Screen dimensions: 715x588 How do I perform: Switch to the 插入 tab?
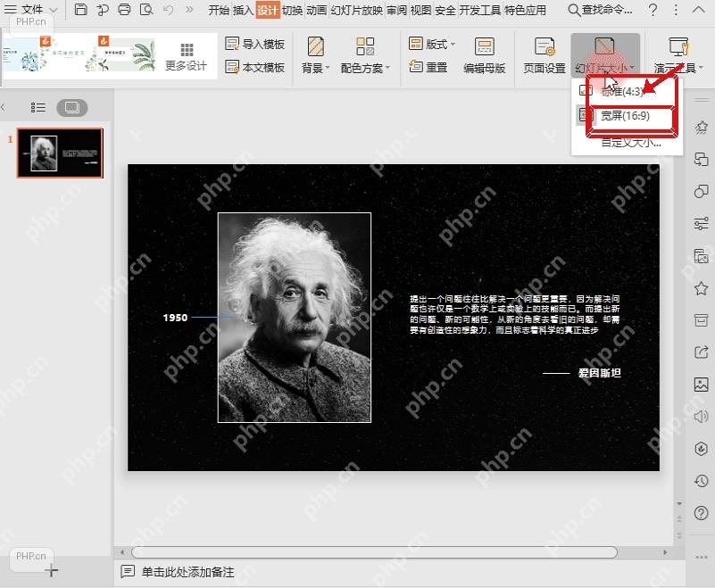pyautogui.click(x=243, y=10)
